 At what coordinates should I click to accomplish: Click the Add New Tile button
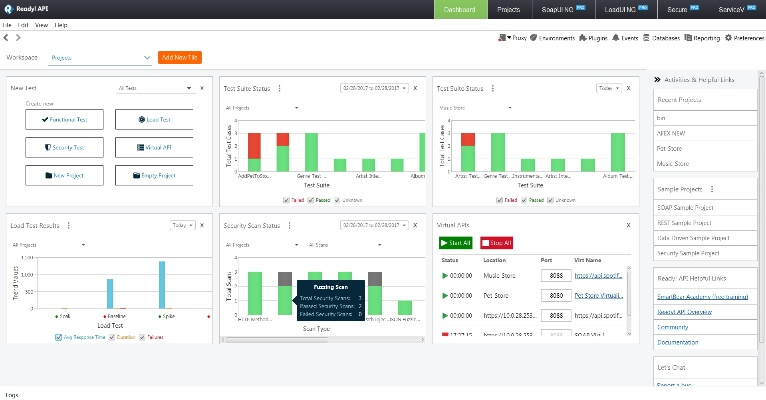click(x=181, y=58)
